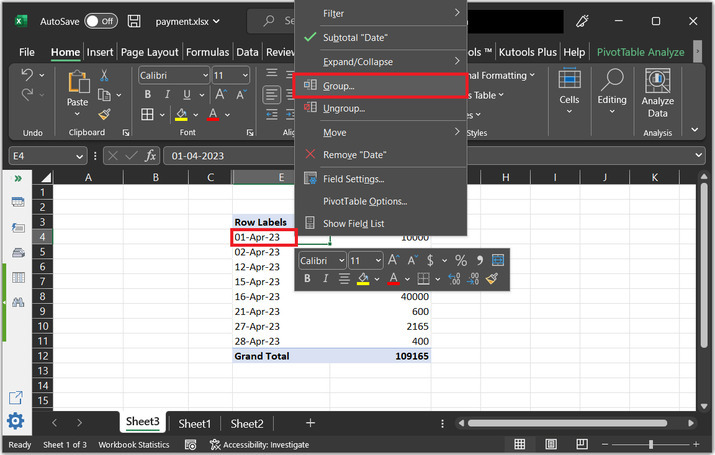This screenshot has width=715, height=455.
Task: Open the Move submenu
Action: (380, 132)
